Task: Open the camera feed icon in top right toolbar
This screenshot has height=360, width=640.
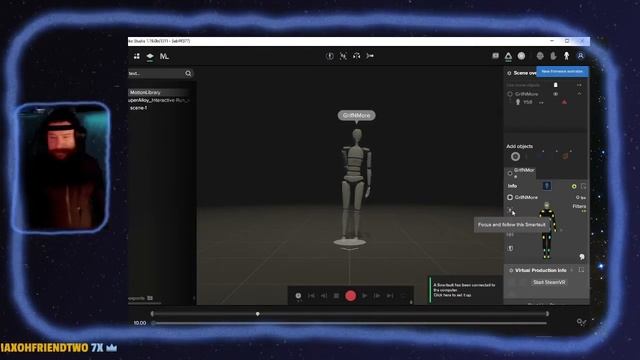Action: 495,56
